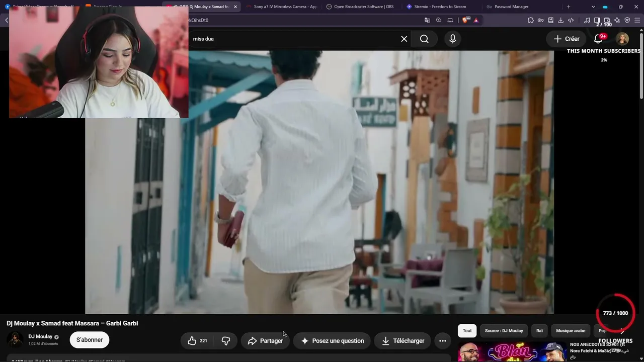Screen dimensions: 644x362
Task: Open the developer tools code icon
Action: click(571, 20)
